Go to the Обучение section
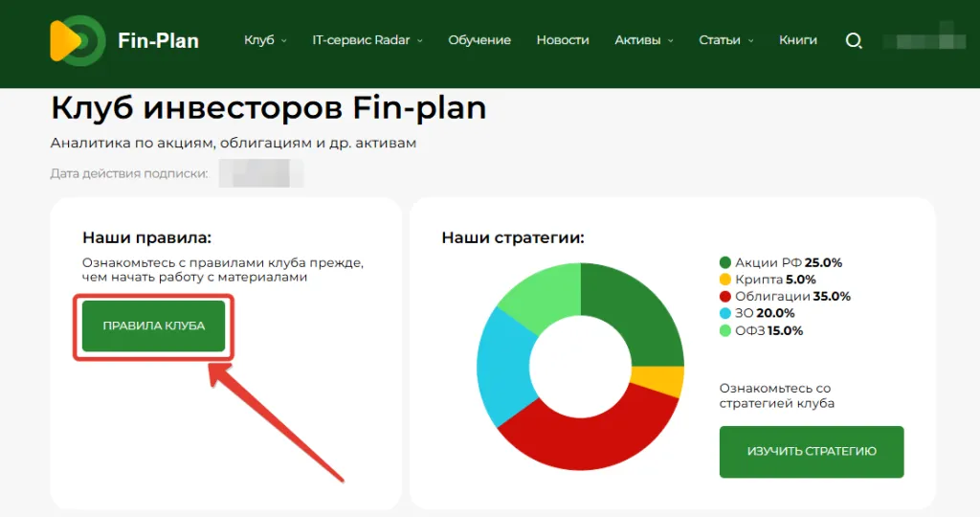This screenshot has width=980, height=517. pyautogui.click(x=479, y=40)
